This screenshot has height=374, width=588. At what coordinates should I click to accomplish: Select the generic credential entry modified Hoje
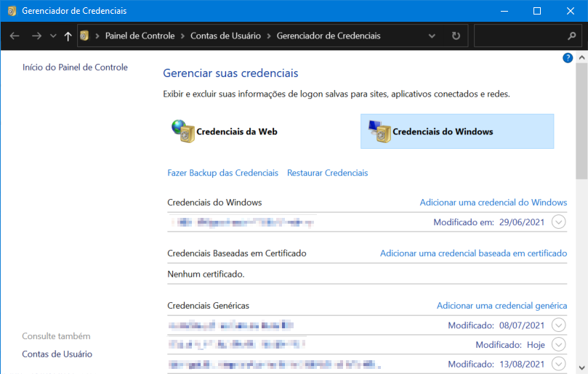[x=367, y=344]
